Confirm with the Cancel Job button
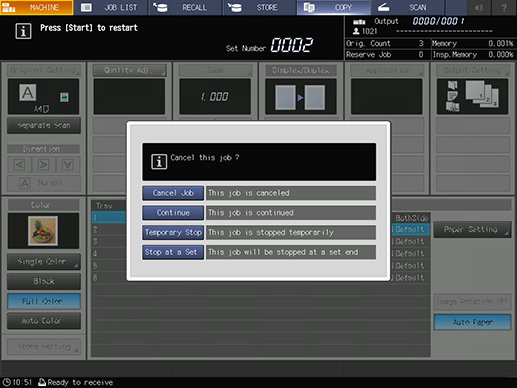The image size is (517, 388). pos(173,193)
